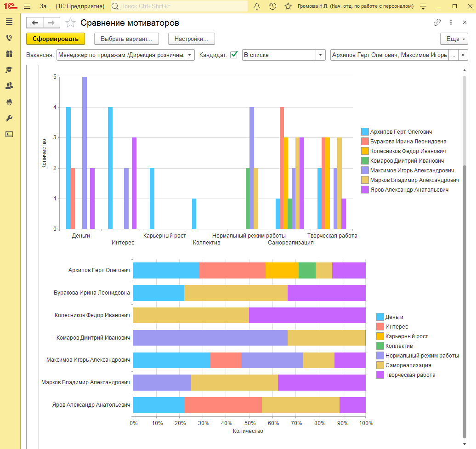Image resolution: width=476 pixels, height=449 pixels.
Task: Open the sections panel menu icon
Action: (9, 22)
